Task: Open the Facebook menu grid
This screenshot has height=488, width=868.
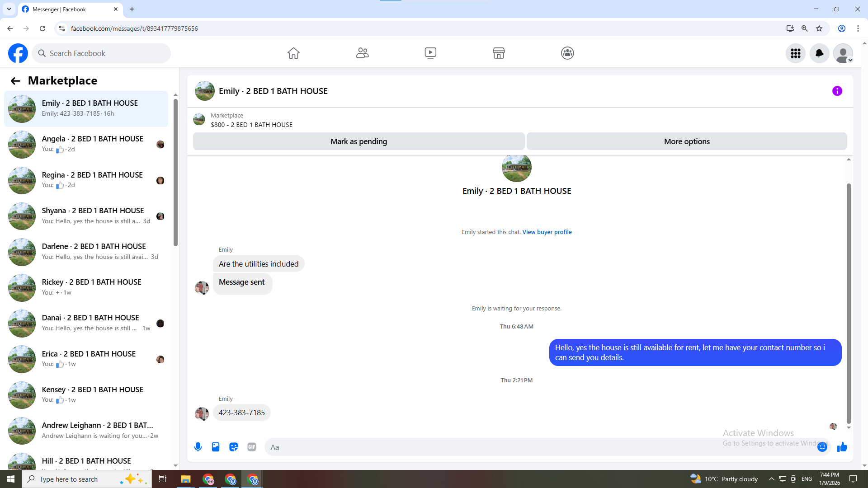Action: pos(795,53)
